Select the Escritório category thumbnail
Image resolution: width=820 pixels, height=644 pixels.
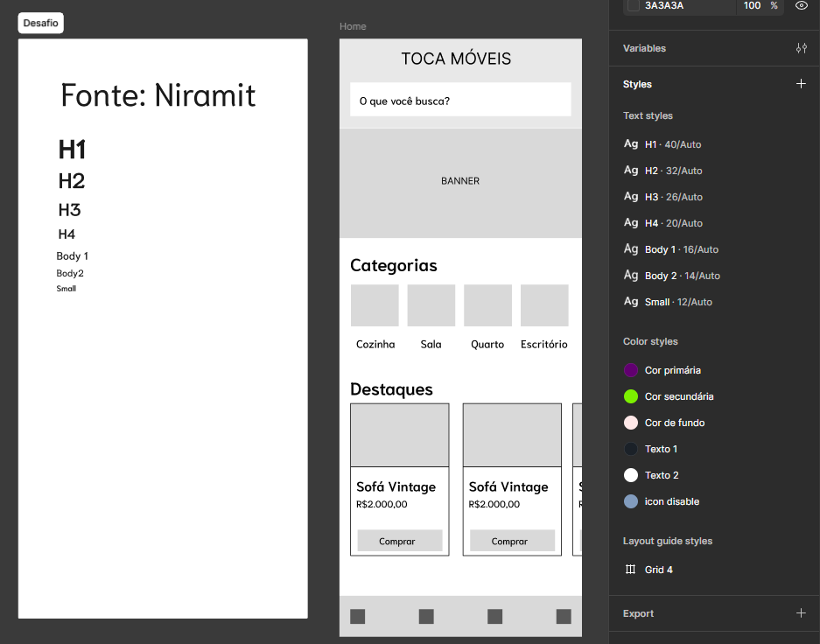(x=543, y=305)
